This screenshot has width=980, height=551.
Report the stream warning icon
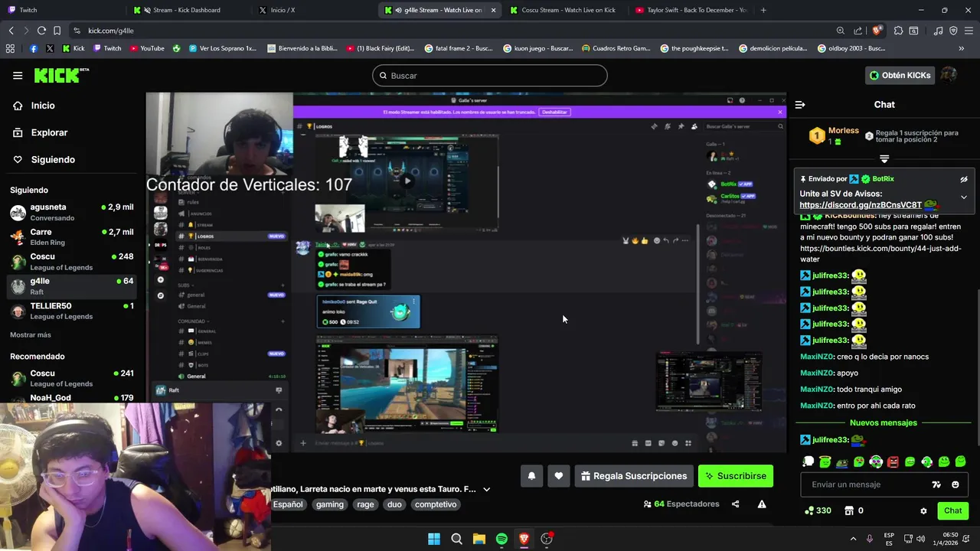coord(762,504)
